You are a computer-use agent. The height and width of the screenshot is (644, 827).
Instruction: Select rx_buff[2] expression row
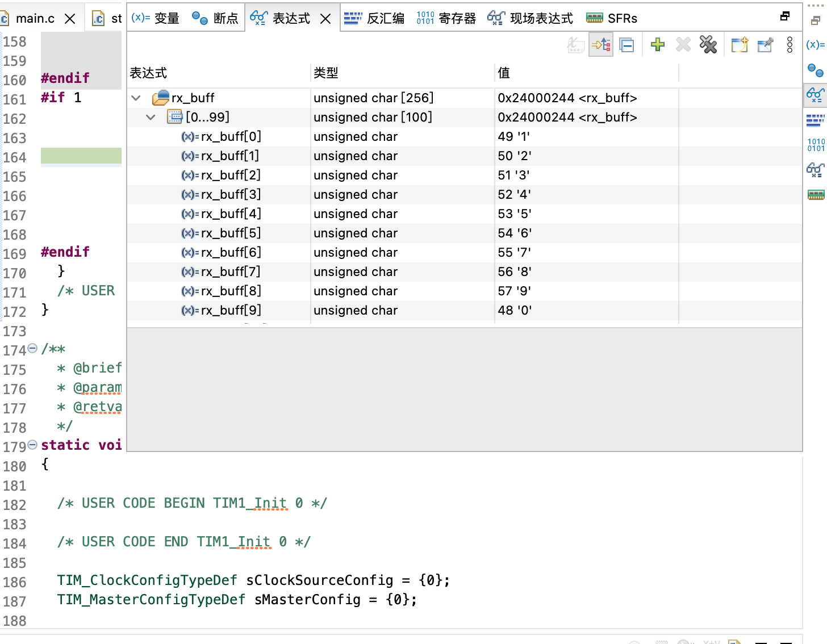pyautogui.click(x=464, y=175)
